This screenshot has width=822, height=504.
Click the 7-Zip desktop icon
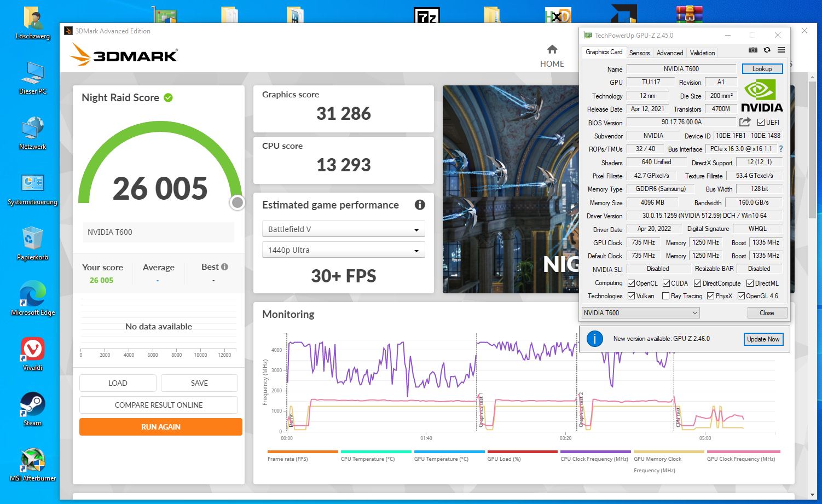427,15
